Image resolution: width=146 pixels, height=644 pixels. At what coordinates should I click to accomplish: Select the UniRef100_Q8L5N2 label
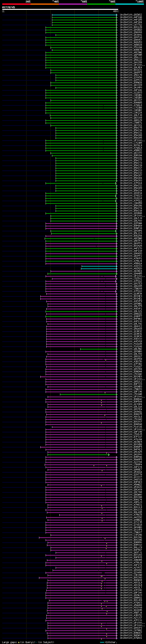point(131,349)
